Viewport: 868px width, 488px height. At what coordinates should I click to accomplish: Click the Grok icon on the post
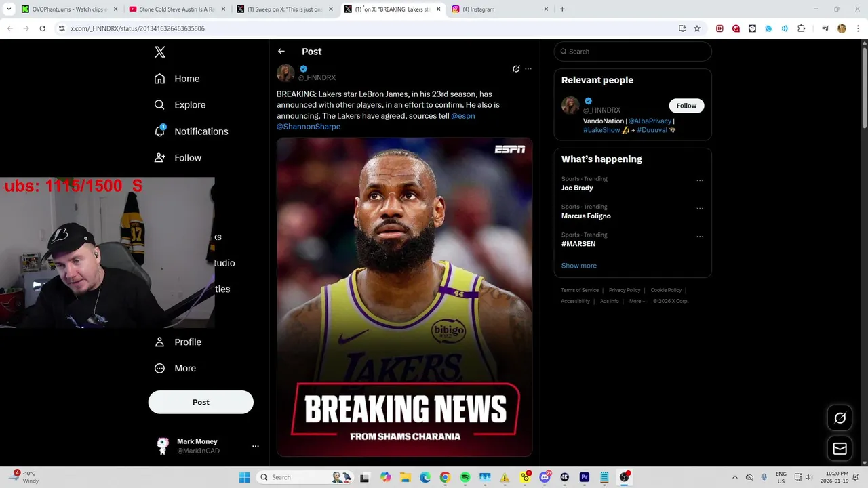click(516, 68)
